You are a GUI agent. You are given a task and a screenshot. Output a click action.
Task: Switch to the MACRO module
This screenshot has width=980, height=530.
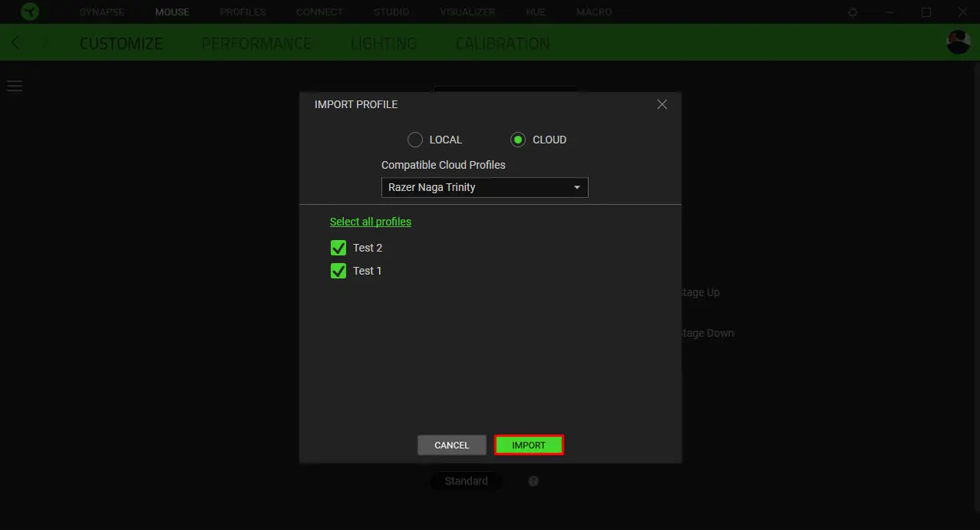[593, 12]
